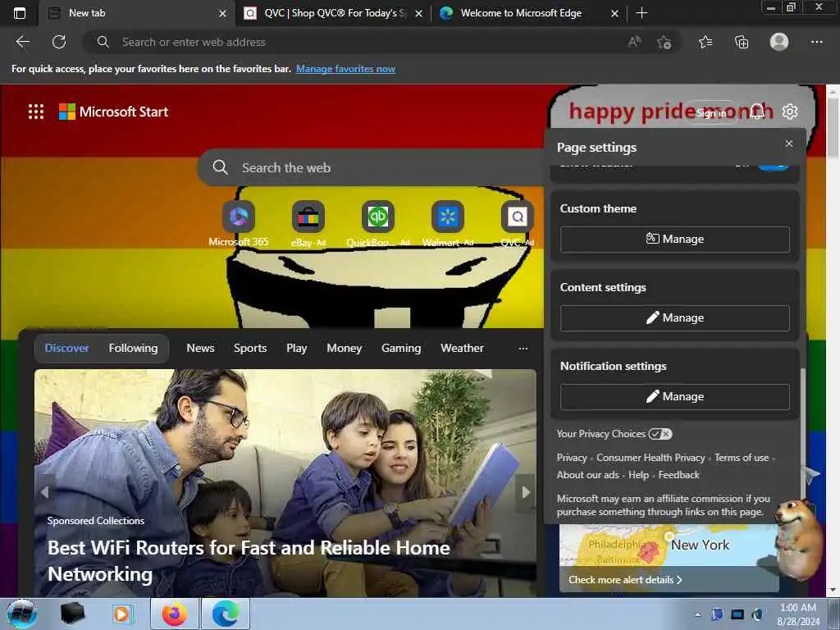Open the Help link in settings panel
Screen dimensions: 840x630
coord(638,475)
